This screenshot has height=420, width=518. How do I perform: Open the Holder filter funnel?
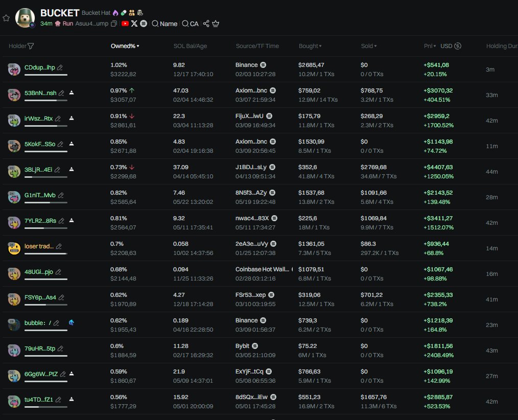pyautogui.click(x=31, y=46)
